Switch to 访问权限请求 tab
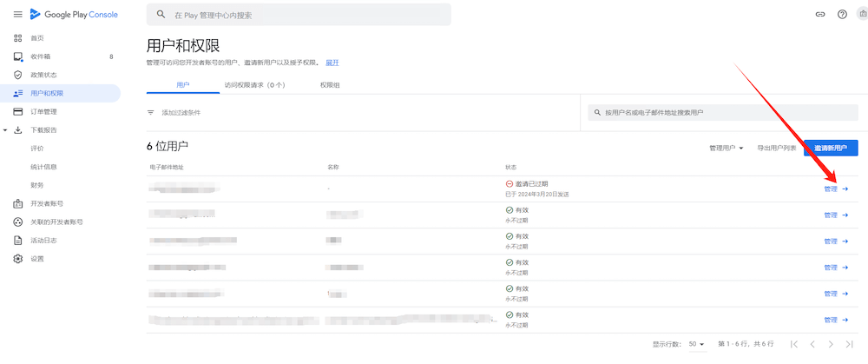868x364 pixels. [254, 85]
